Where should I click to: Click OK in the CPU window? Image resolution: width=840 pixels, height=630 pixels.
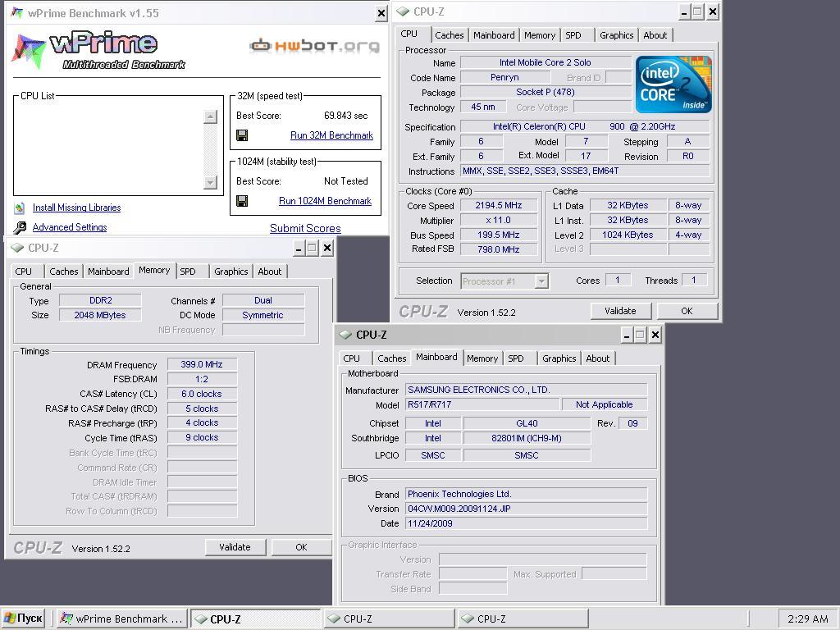pos(687,311)
